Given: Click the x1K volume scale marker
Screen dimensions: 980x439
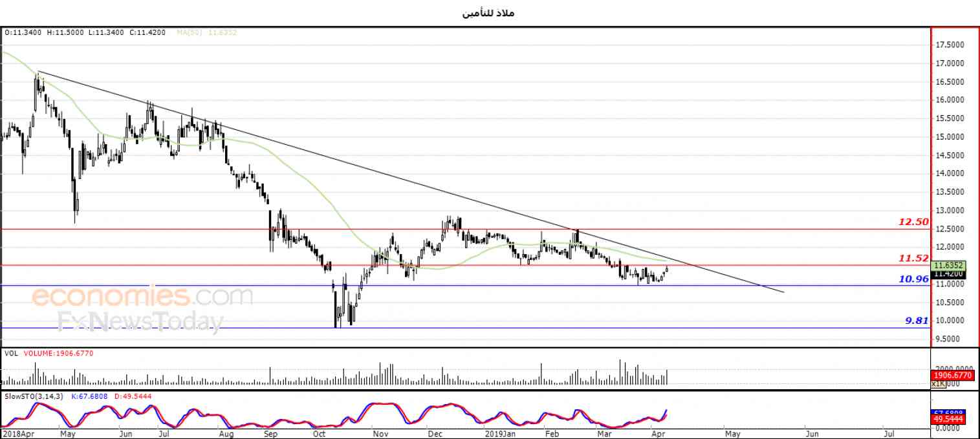Looking at the screenshot, I should (939, 383).
